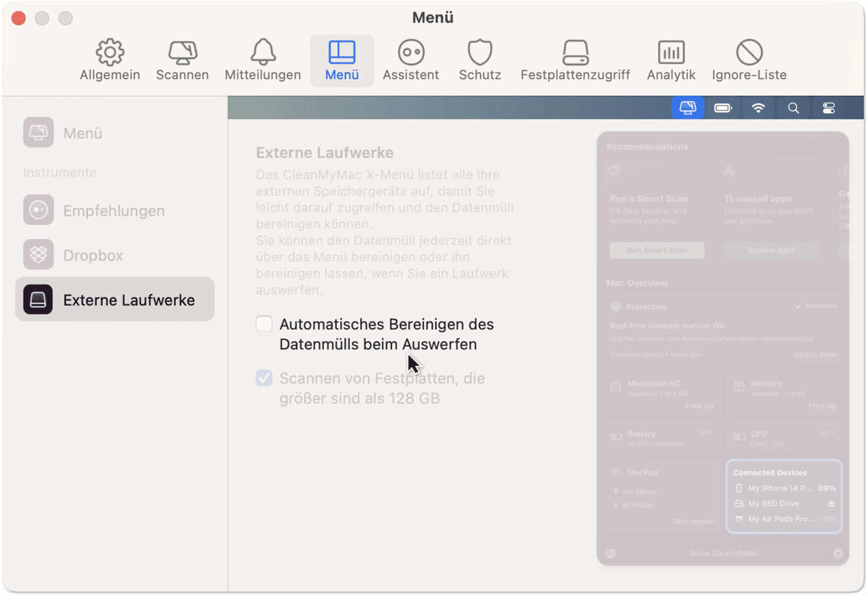The width and height of the screenshot is (868, 596).
Task: Click the Run a Smart Scan heading
Action: [x=649, y=199]
